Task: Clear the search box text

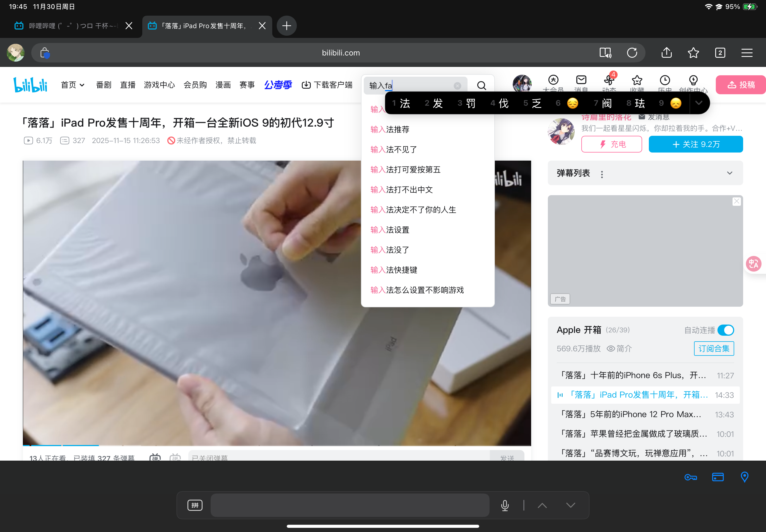Action: [457, 86]
